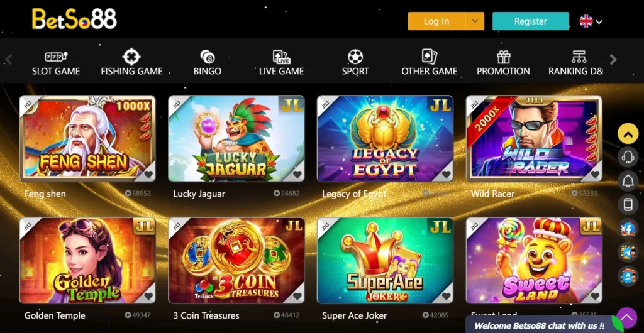The width and height of the screenshot is (644, 333).
Task: Open the Agent sidebar icon
Action: point(628,276)
